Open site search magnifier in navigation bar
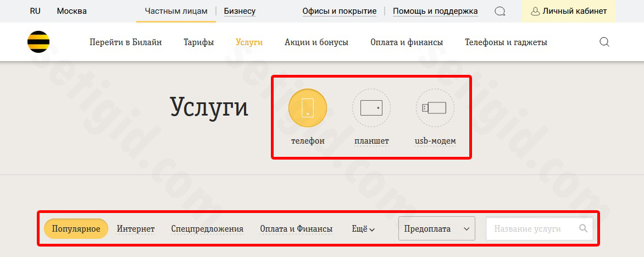Viewport: 644px width, 257px height. pyautogui.click(x=604, y=42)
